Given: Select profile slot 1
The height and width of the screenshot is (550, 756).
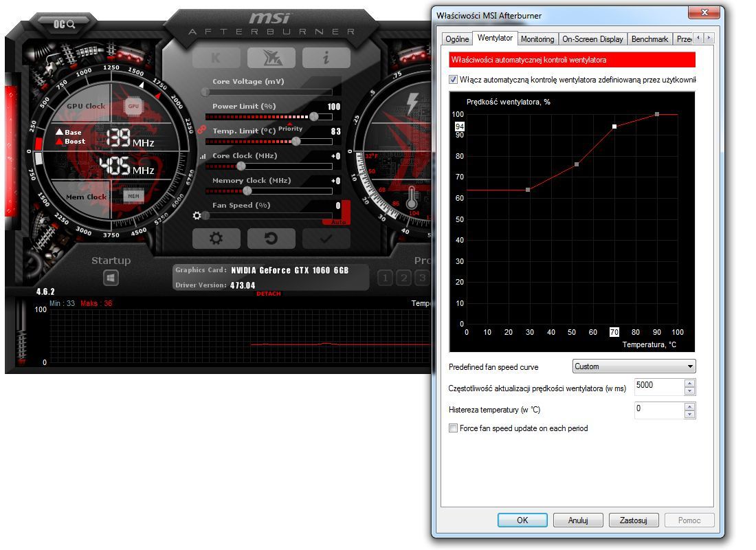Looking at the screenshot, I should (385, 278).
